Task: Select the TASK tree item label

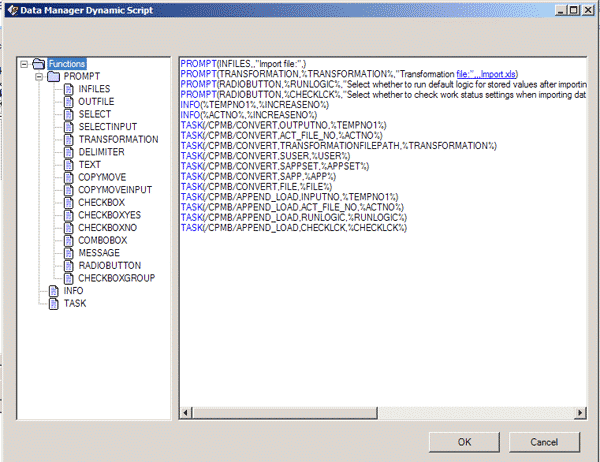Action: [75, 304]
